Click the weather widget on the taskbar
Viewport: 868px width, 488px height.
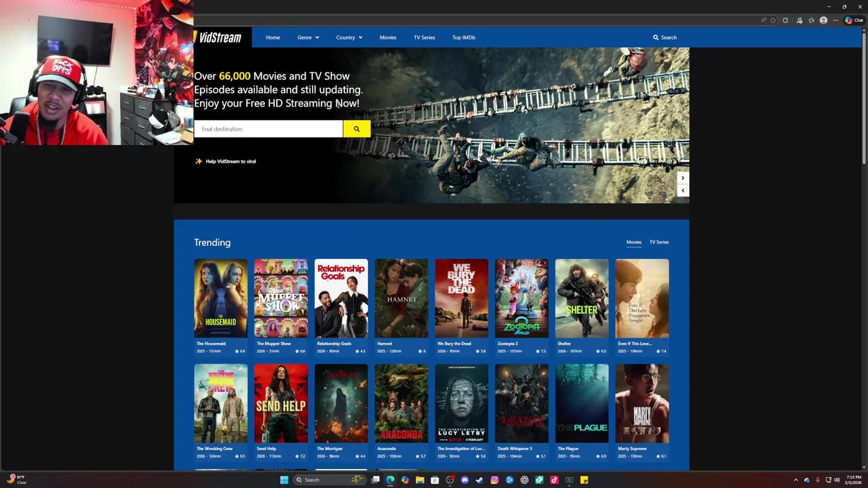[x=16, y=479]
